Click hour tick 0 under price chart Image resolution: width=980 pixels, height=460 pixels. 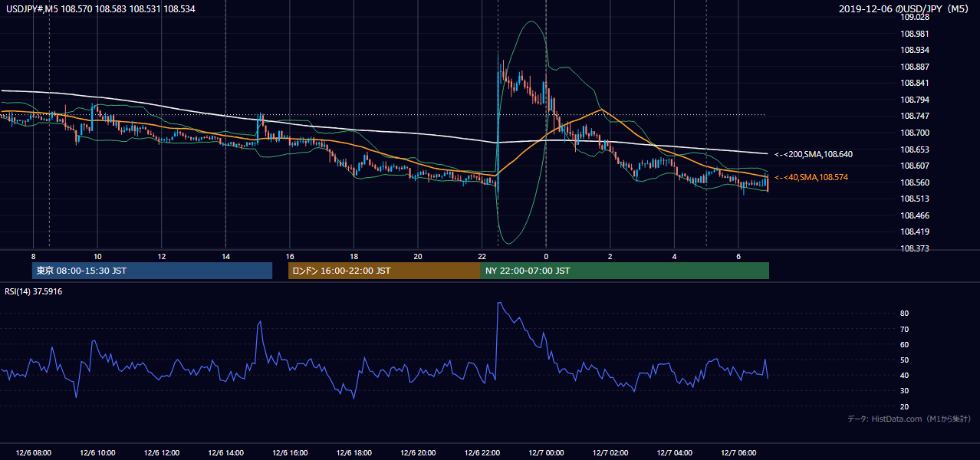(546, 256)
